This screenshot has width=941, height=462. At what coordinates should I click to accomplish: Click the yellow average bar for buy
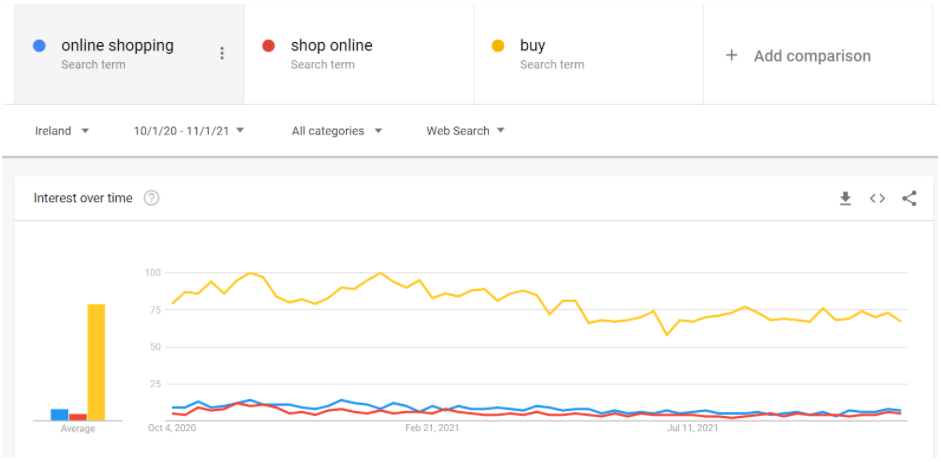coord(96,362)
